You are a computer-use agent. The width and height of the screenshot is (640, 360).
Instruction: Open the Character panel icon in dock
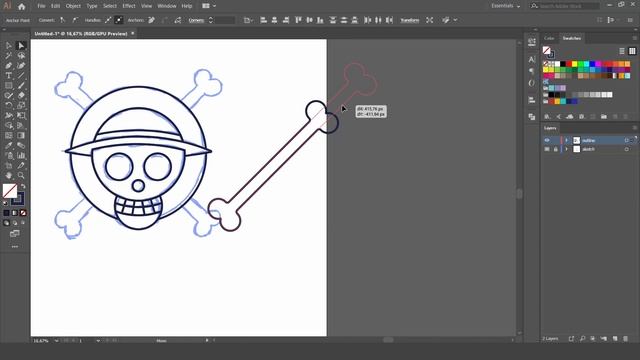click(x=531, y=60)
